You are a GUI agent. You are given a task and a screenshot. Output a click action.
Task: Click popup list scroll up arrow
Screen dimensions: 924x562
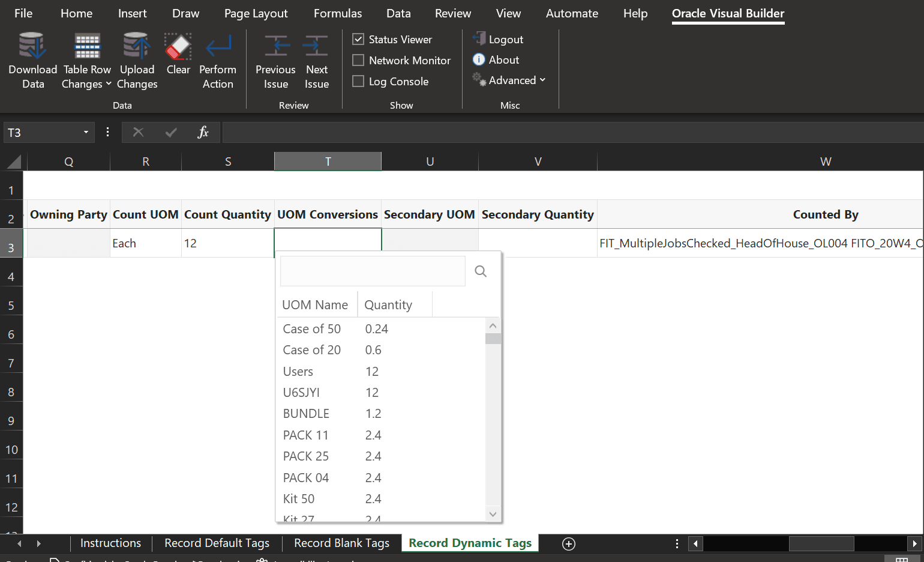pos(493,325)
